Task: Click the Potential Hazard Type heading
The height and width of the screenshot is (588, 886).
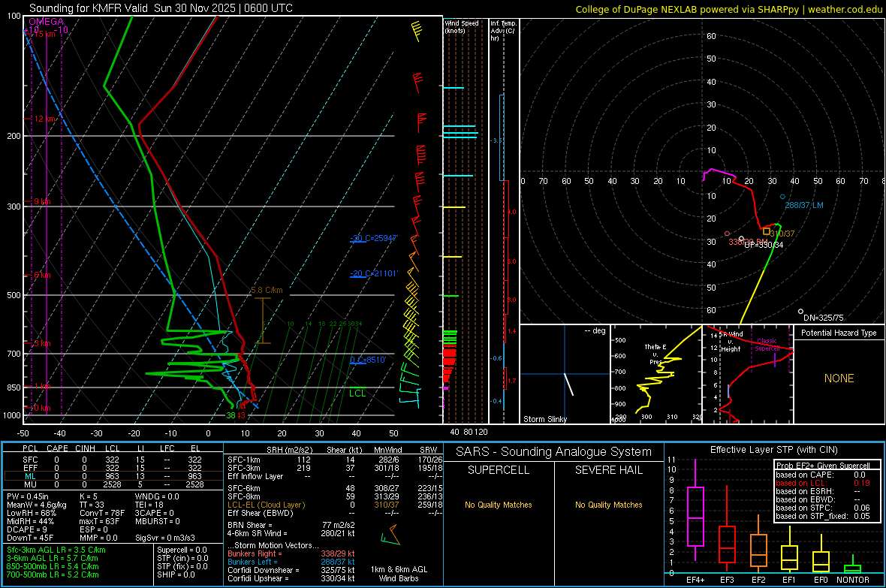Action: point(839,333)
